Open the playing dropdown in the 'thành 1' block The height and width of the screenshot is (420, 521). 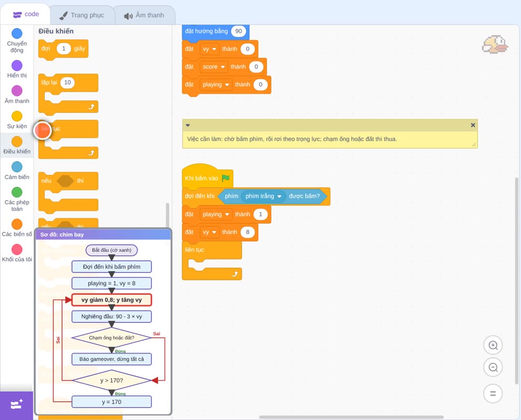[216, 215]
